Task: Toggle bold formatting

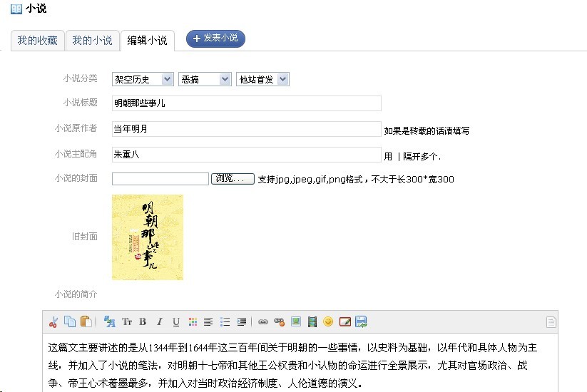Action: pos(143,321)
